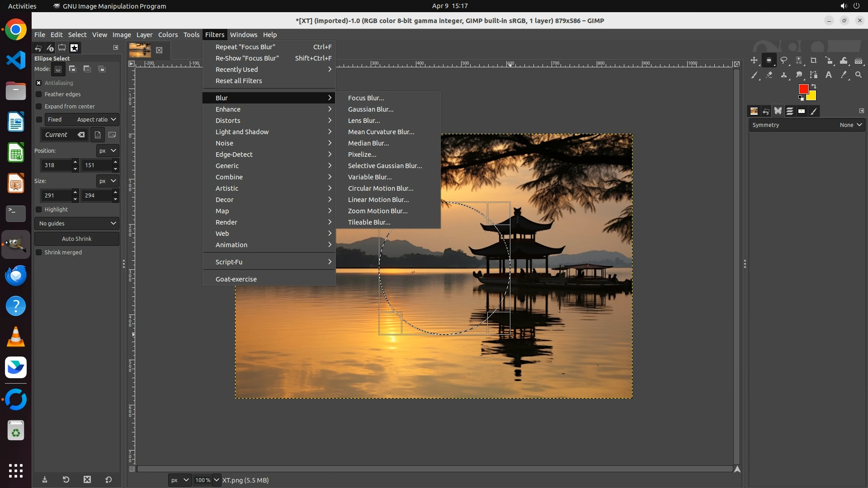Open the Colors menu
The image size is (868, 488).
pos(168,35)
